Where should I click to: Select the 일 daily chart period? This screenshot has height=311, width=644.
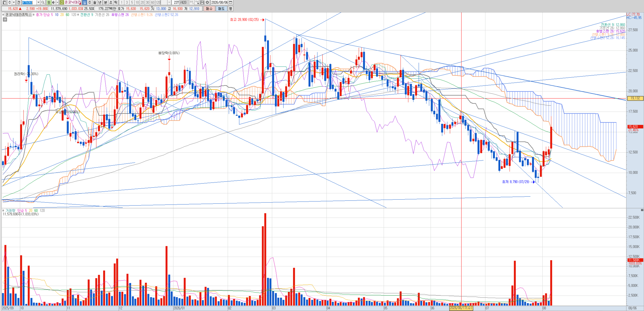tap(84, 3)
